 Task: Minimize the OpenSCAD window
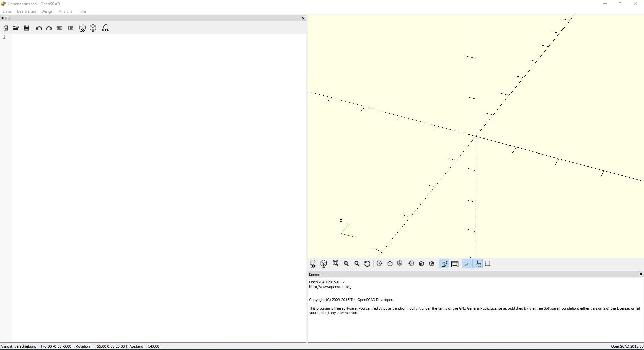click(605, 4)
